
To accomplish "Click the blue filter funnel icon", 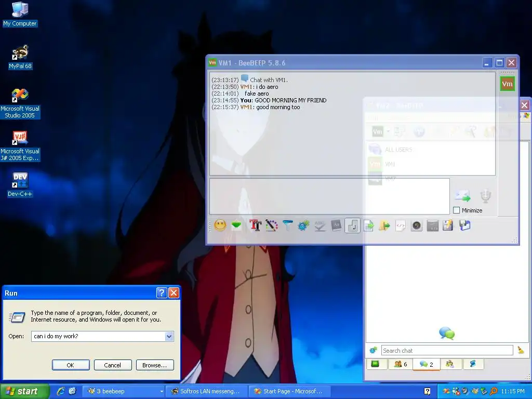I will tap(287, 225).
